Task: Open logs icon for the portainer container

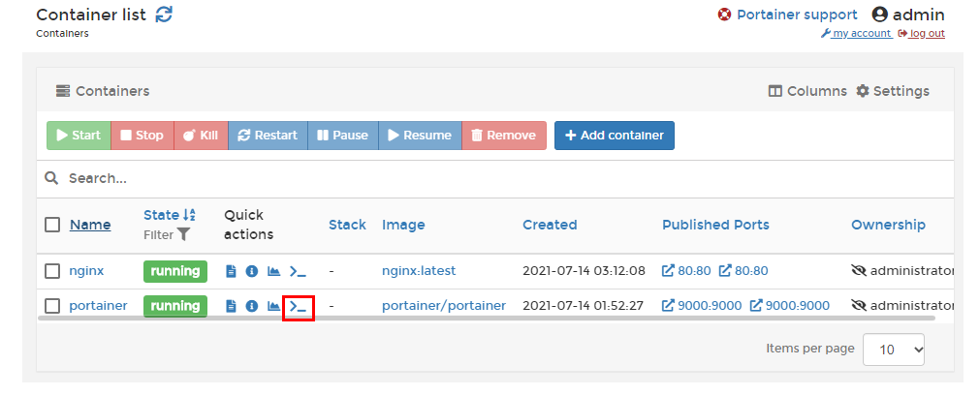Action: click(232, 306)
